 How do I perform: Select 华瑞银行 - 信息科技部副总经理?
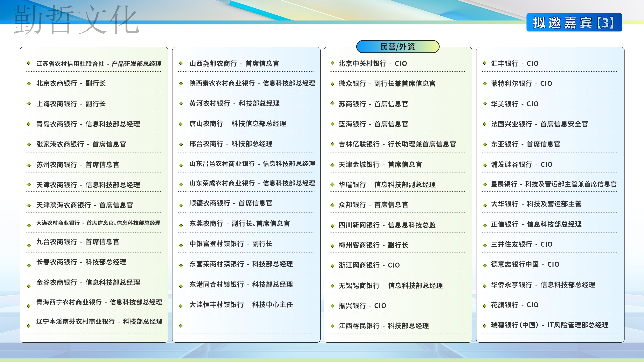pyautogui.click(x=387, y=185)
